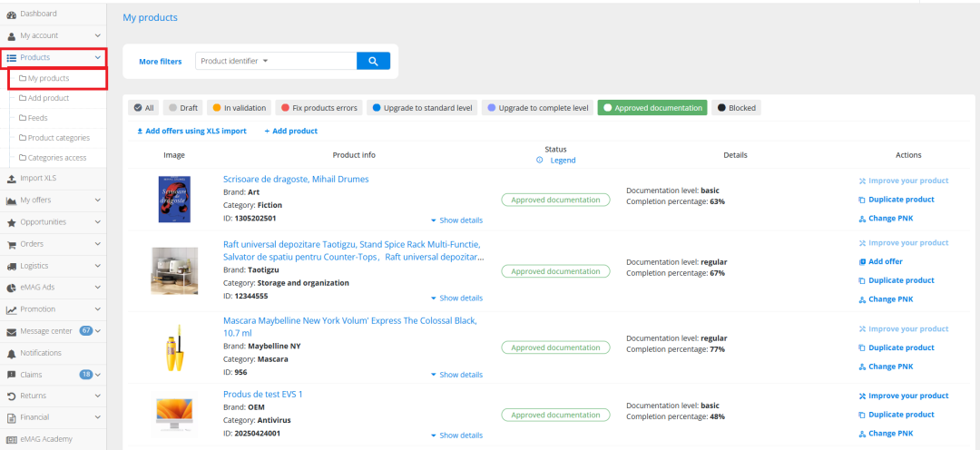Click the Returns arrow icon
Viewport: 980px width, 450px height.
tap(12, 396)
